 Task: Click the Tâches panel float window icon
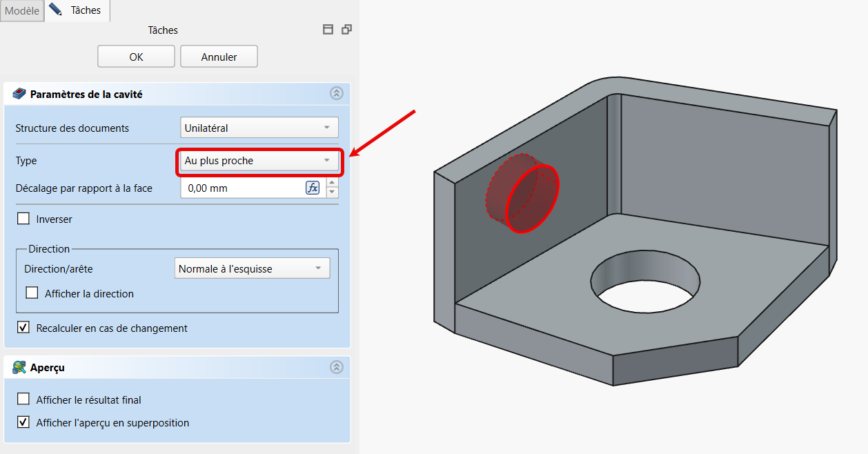pyautogui.click(x=346, y=30)
